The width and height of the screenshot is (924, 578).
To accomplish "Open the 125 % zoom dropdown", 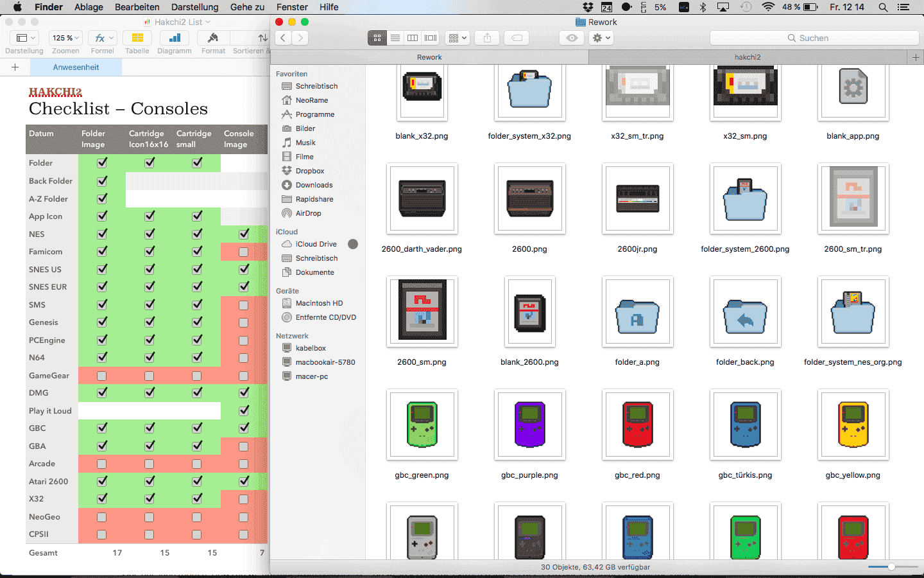I will click(x=65, y=38).
